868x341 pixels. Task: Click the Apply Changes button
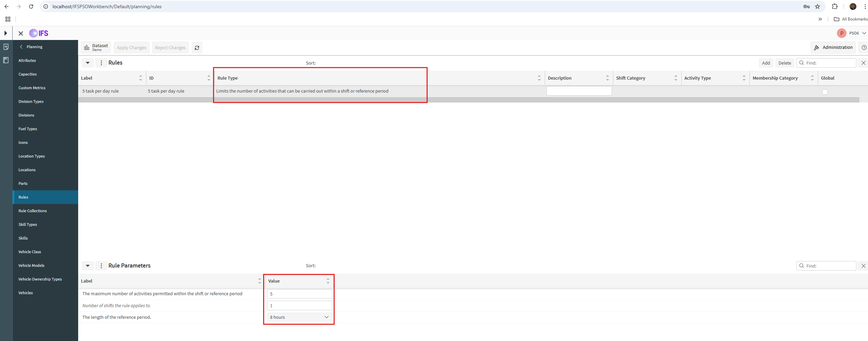[x=131, y=47]
